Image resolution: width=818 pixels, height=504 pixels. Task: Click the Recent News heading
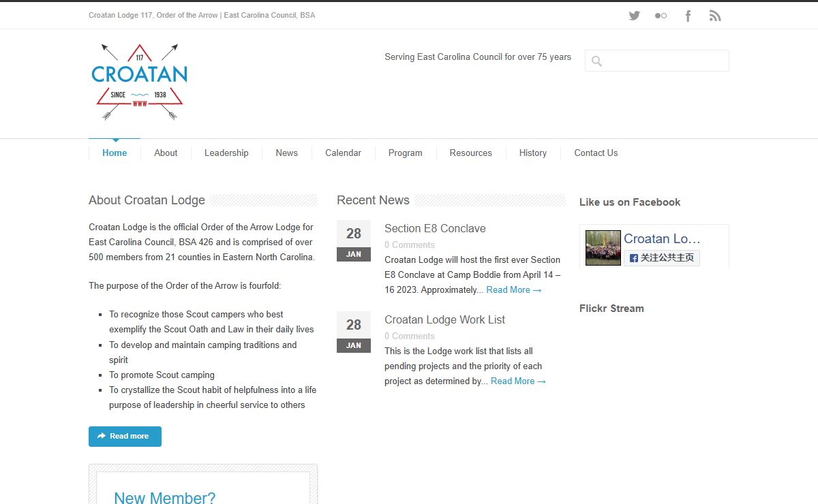click(373, 200)
